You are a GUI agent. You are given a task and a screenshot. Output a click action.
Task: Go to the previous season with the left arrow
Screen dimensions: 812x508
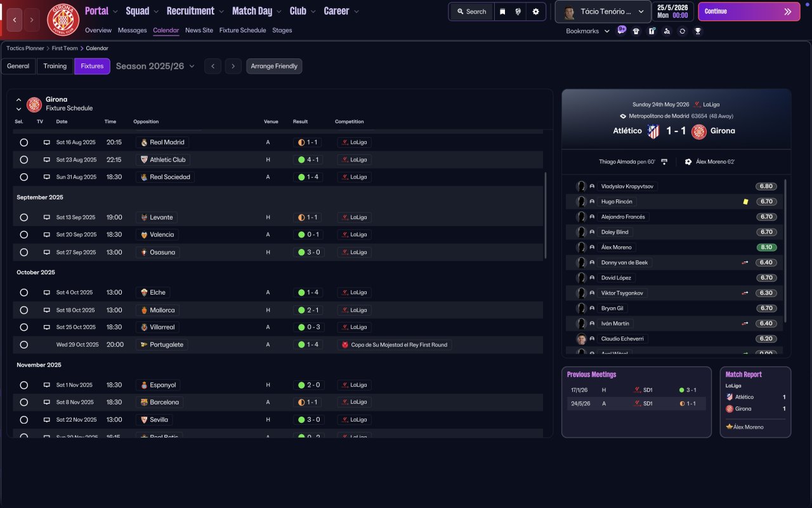213,66
